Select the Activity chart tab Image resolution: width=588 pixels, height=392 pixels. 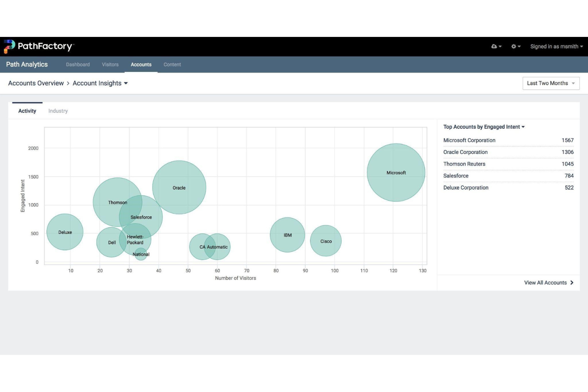(x=27, y=111)
